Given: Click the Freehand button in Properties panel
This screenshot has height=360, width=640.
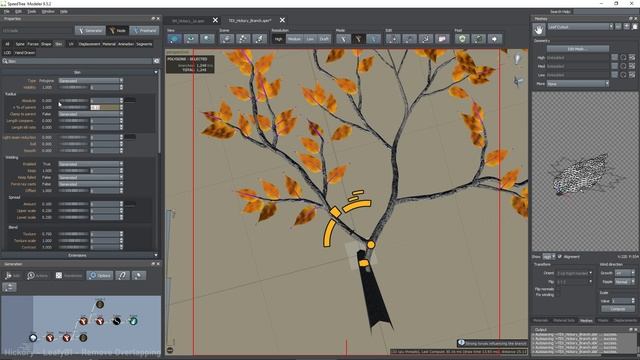Looking at the screenshot, I should (145, 31).
